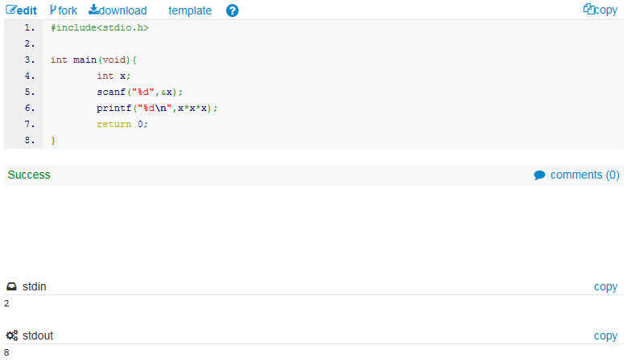
Task: Click the scanf statement line
Action: click(x=140, y=92)
